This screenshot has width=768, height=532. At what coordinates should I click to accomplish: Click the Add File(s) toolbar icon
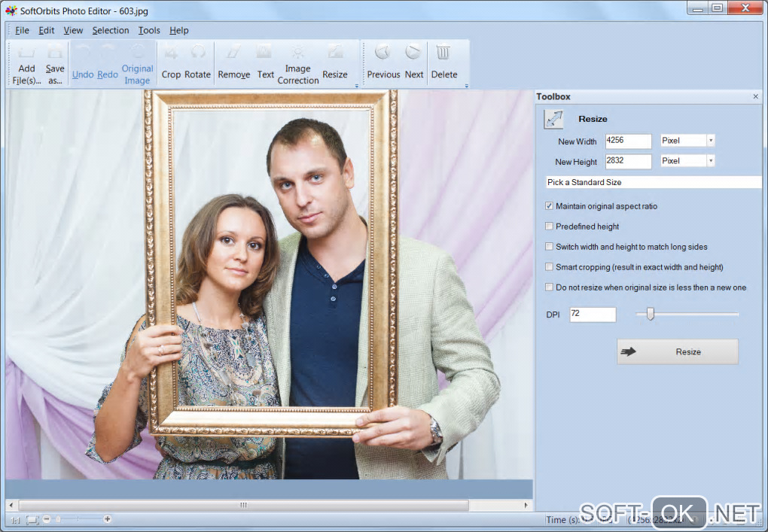(x=26, y=65)
